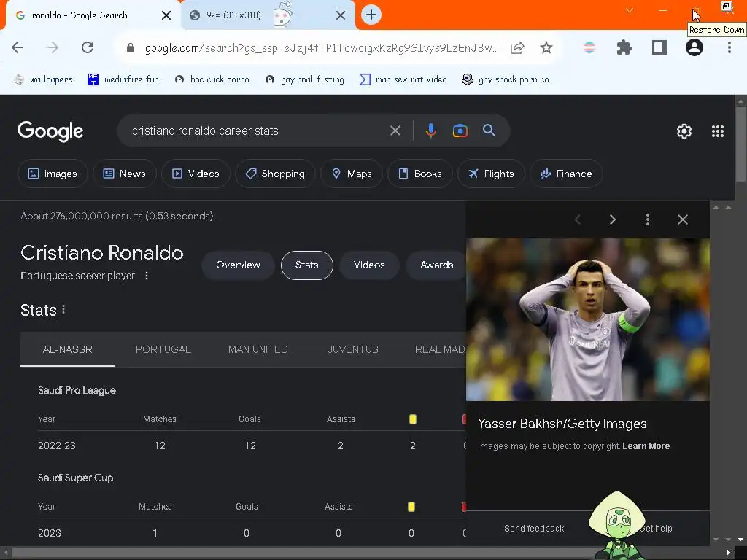Open the Awards tab
The image size is (747, 560).
436,265
